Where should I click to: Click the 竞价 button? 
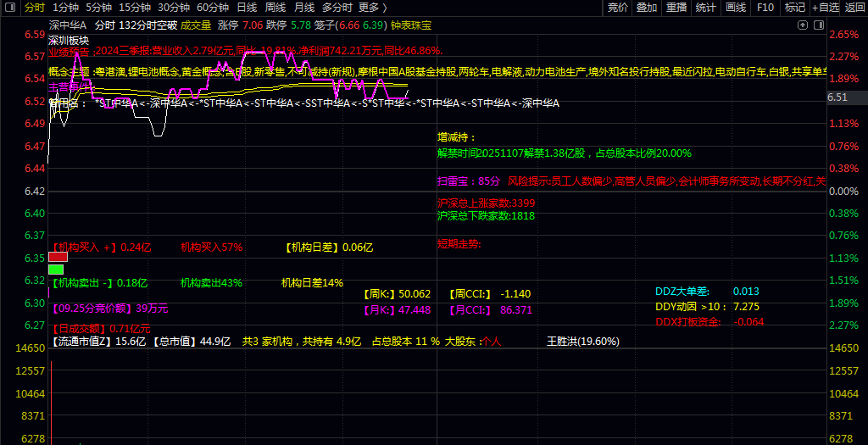618,7
